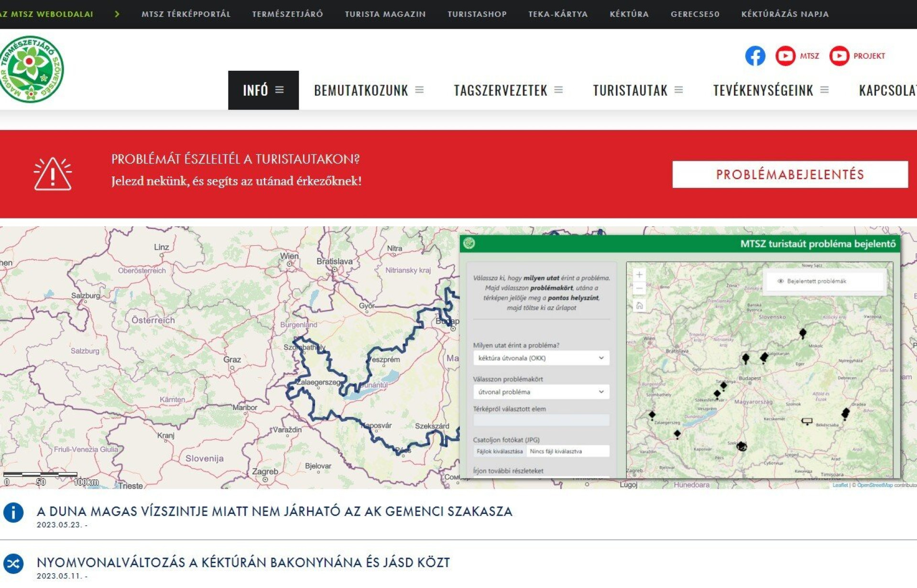
Task: Expand the BEMUTATKOZUNK menu
Action: pos(369,90)
